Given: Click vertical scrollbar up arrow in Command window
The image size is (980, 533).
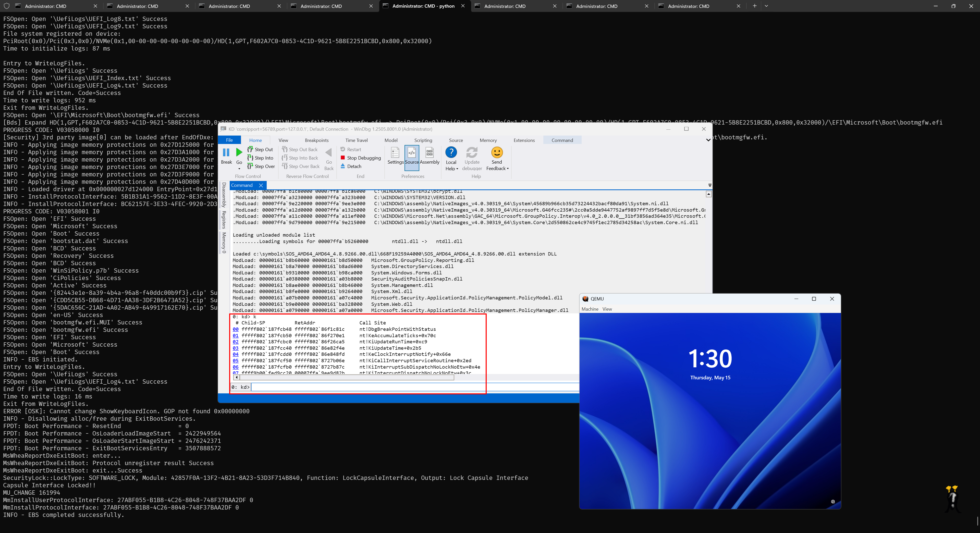Looking at the screenshot, I should click(x=709, y=195).
